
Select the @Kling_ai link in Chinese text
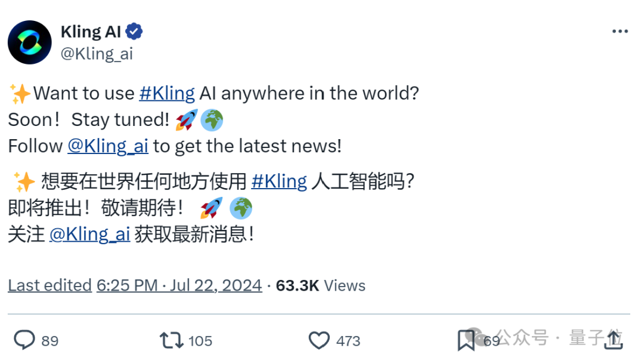click(90, 233)
